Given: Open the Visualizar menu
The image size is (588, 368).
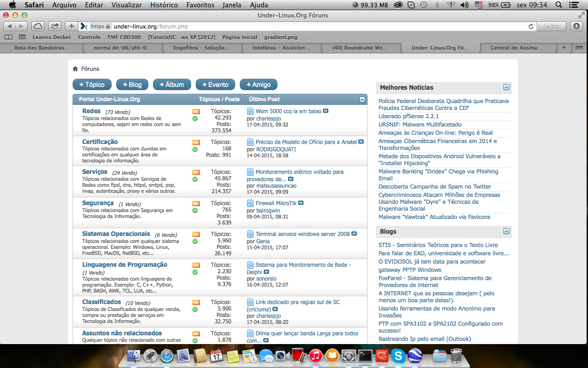Looking at the screenshot, I should tap(127, 5).
